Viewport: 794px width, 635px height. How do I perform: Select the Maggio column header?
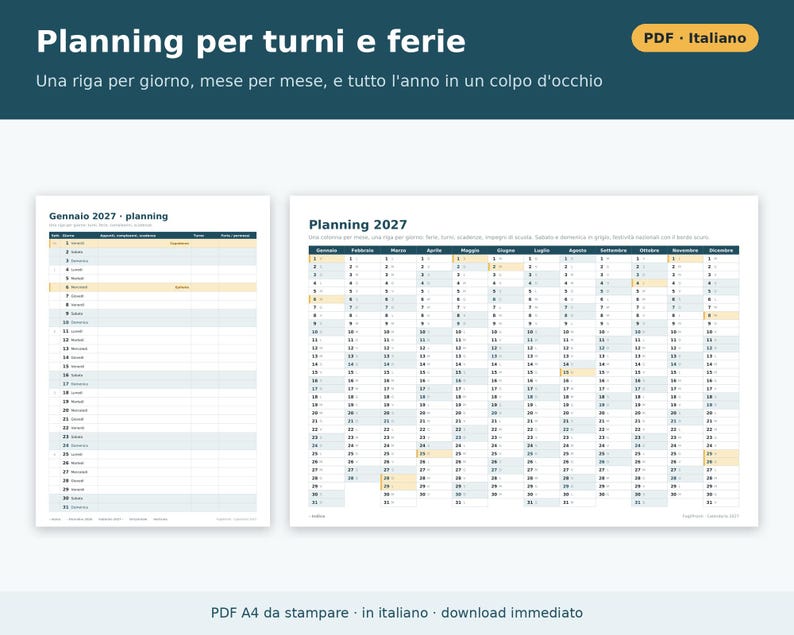(x=470, y=250)
